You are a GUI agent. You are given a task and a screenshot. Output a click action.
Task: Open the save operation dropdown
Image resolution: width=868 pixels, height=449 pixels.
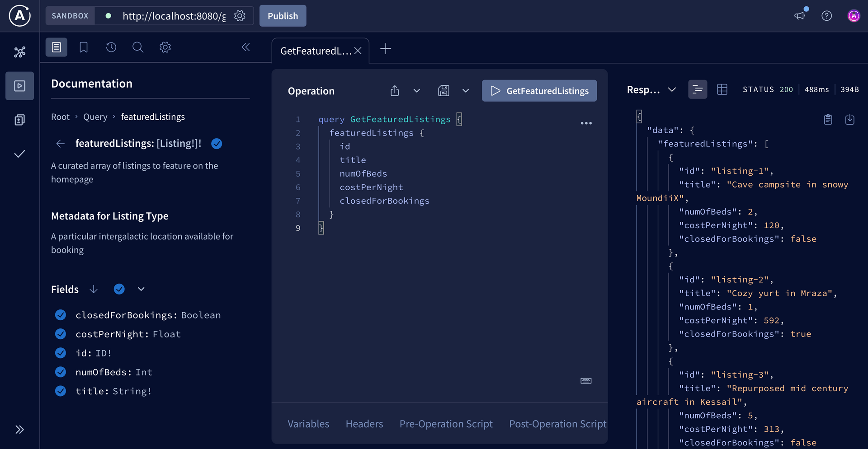point(466,90)
